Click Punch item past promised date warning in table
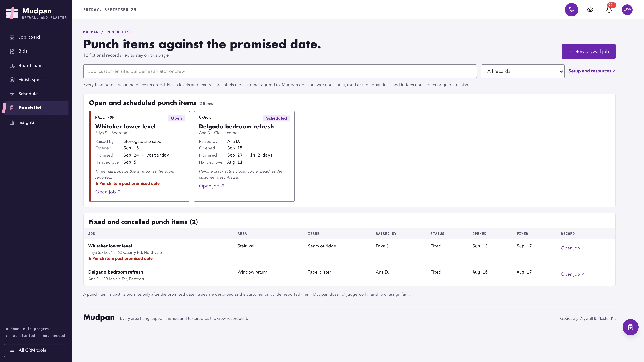644x362 pixels. [120, 258]
